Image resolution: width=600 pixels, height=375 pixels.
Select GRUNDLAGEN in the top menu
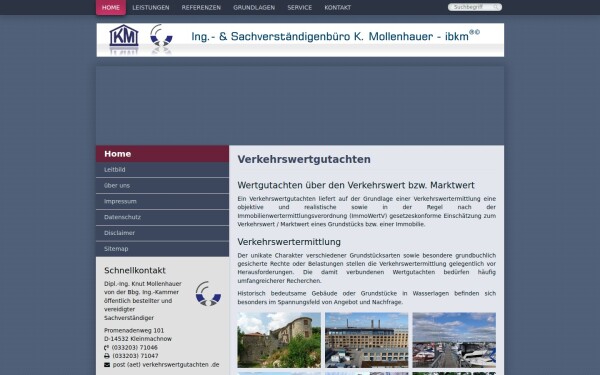coord(254,7)
